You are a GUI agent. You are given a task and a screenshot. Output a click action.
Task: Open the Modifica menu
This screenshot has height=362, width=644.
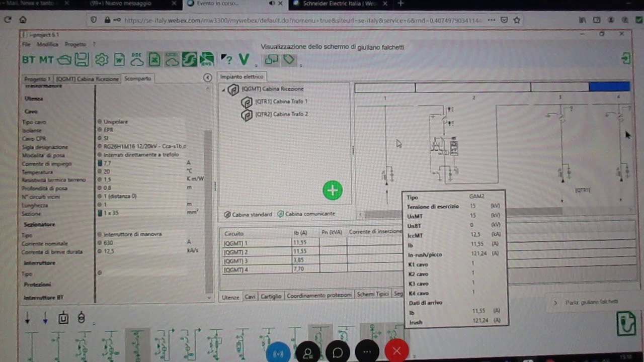(x=47, y=44)
